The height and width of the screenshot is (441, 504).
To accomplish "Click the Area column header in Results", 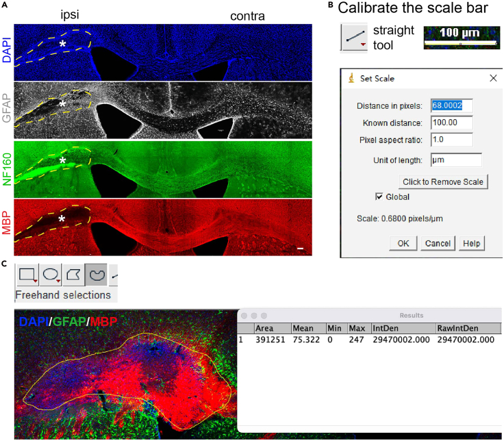I will tap(273, 328).
